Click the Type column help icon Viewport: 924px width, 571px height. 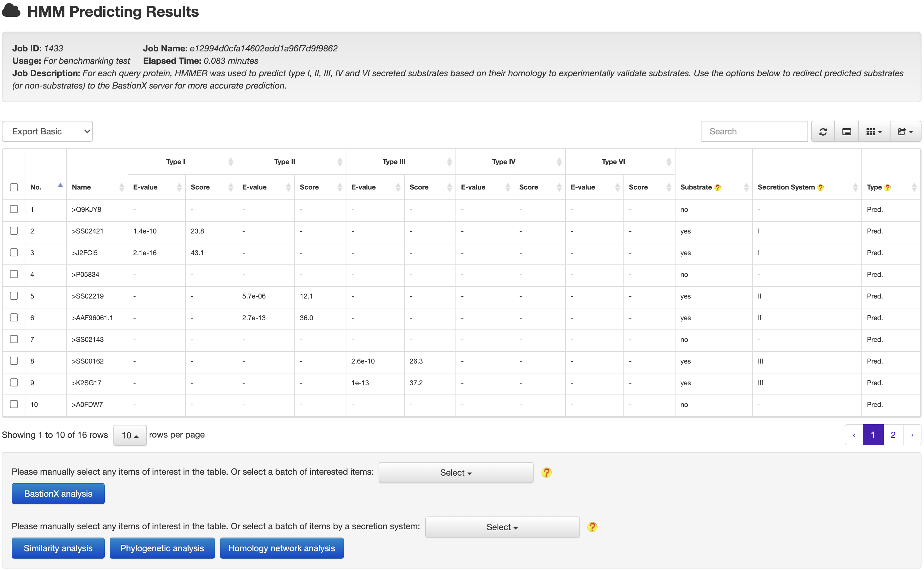coord(887,188)
